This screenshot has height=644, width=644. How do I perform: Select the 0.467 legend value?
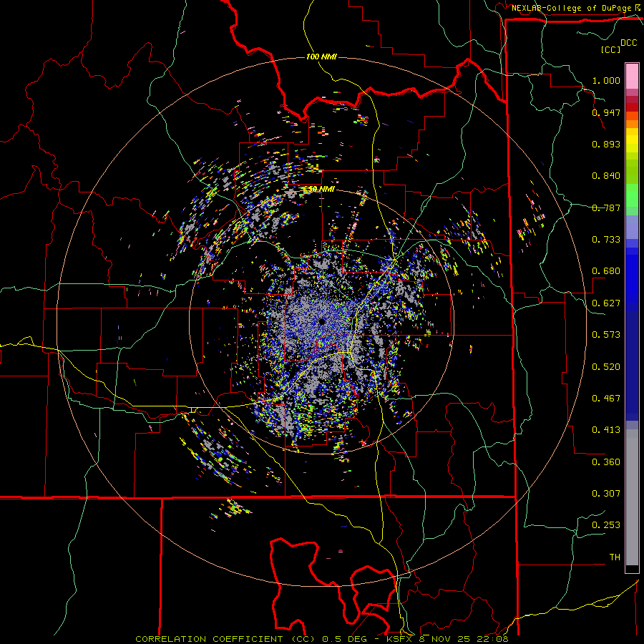(x=606, y=399)
